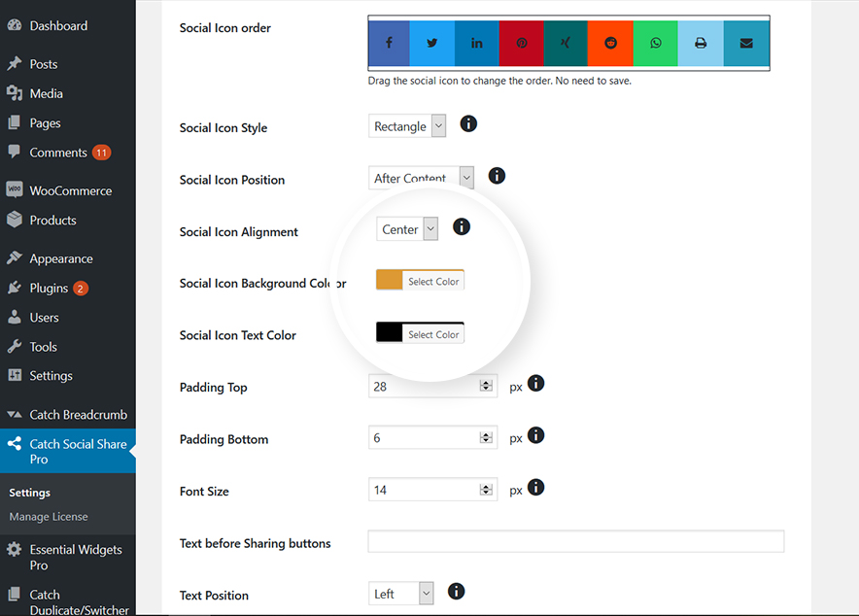Viewport: 859px width, 616px height.
Task: Adjust Font Size stepper arrows
Action: (486, 490)
